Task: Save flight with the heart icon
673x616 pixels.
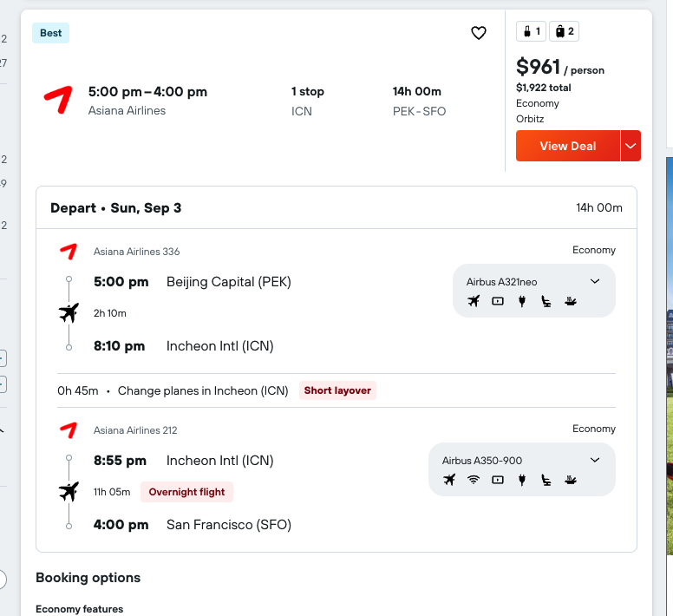Action: pos(479,33)
